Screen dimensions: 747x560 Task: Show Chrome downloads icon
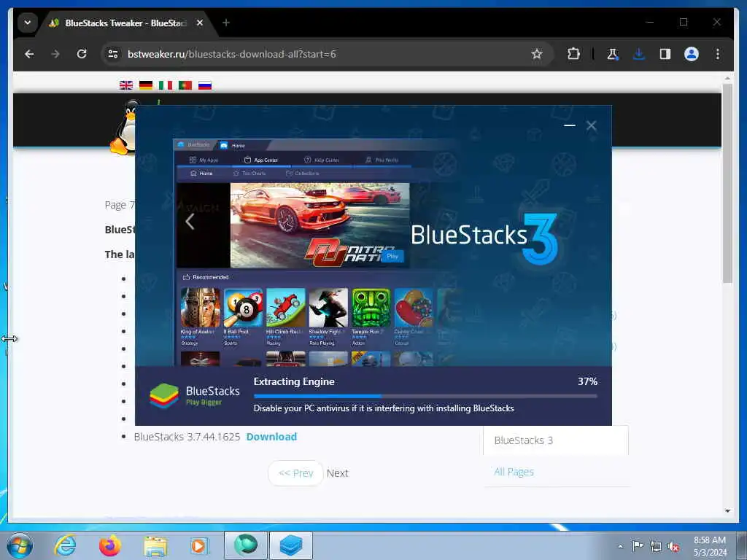639,54
